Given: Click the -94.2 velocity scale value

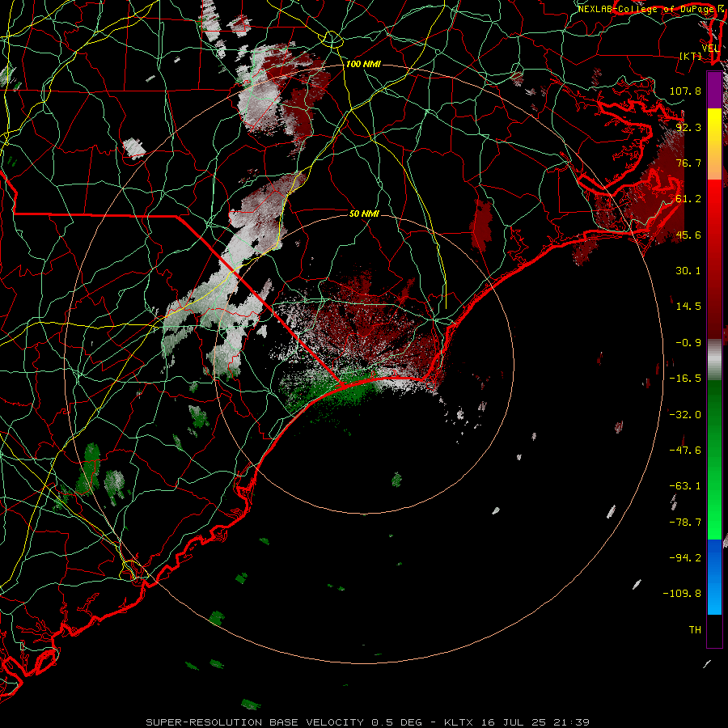Looking at the screenshot, I should pyautogui.click(x=685, y=558).
